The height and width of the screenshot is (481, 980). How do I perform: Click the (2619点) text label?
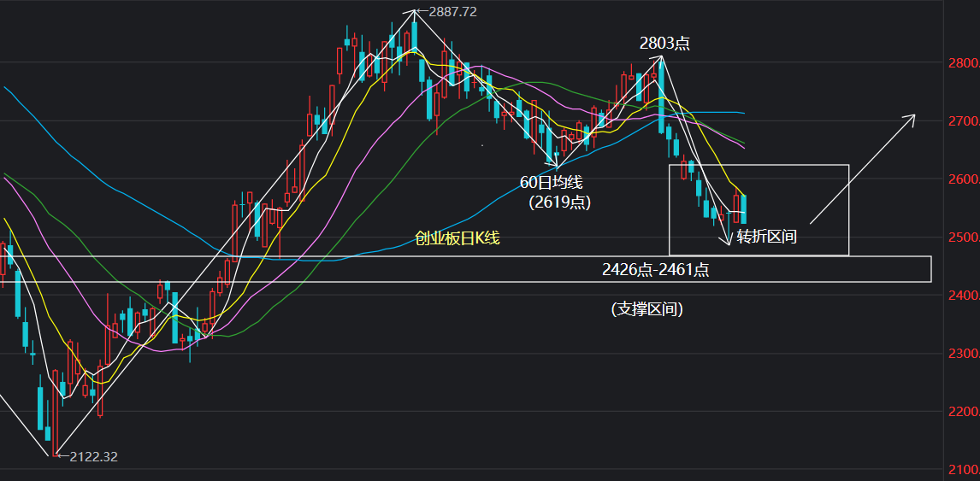(559, 202)
